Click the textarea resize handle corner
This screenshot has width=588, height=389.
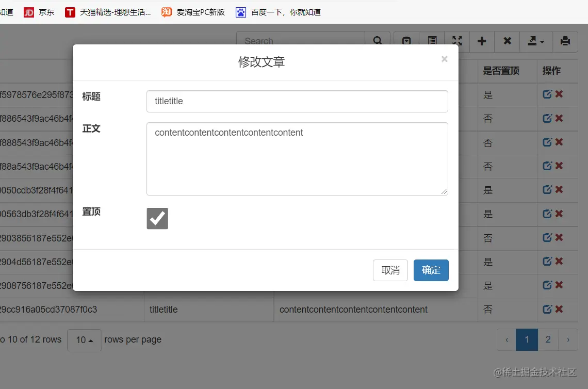point(444,191)
